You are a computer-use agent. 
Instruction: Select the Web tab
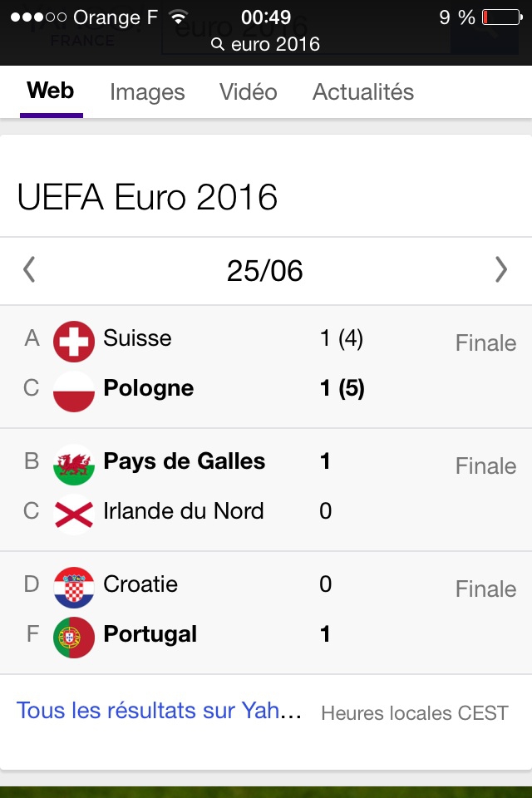click(x=51, y=91)
